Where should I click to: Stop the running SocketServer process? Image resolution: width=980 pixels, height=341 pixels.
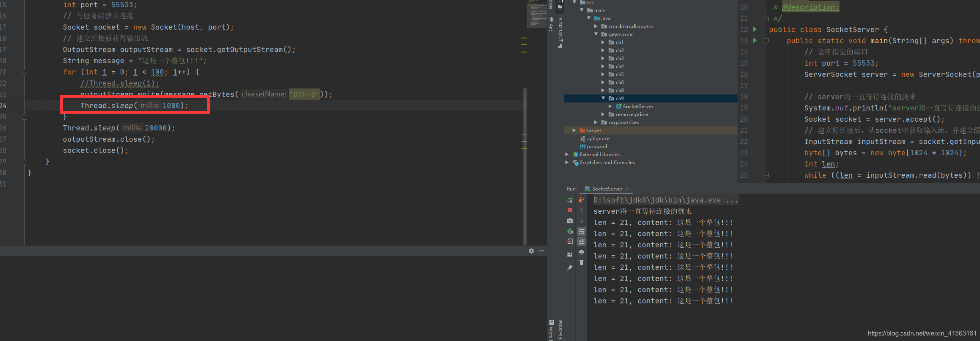click(570, 210)
